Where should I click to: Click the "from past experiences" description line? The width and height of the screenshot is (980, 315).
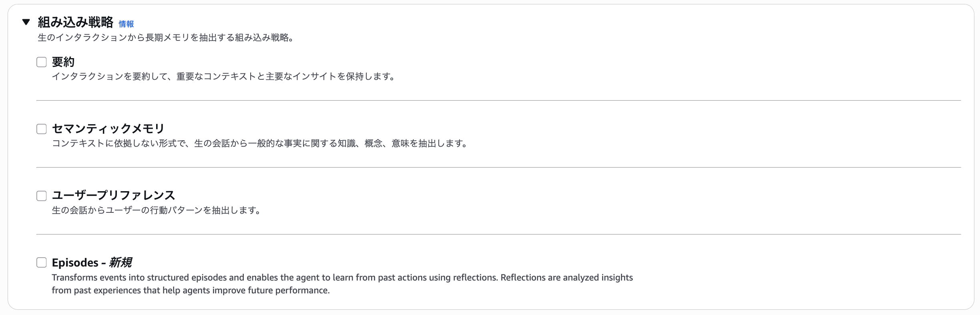point(191,290)
